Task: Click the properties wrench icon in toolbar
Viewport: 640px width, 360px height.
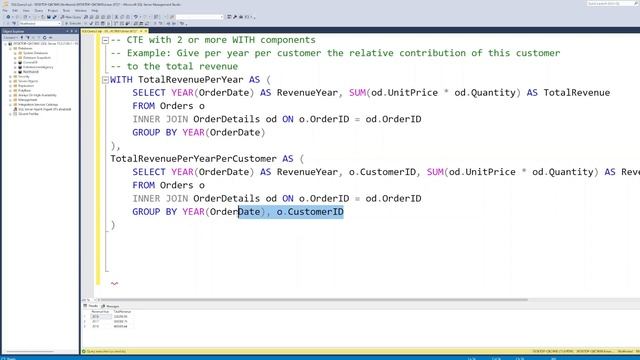Action: click(235, 17)
